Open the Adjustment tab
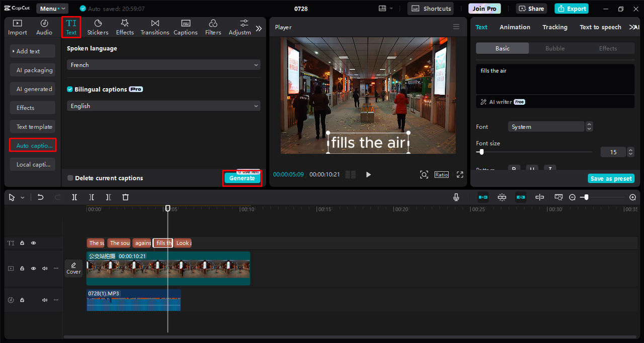 (240, 27)
